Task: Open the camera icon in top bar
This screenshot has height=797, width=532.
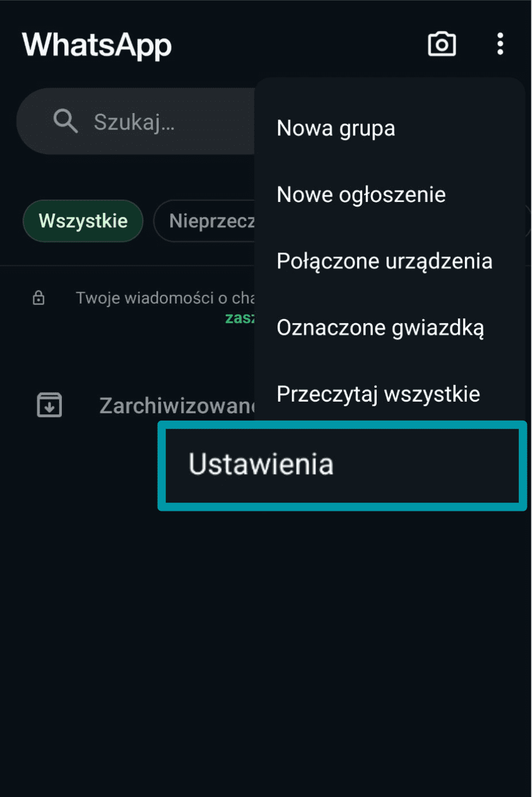Action: (x=441, y=44)
